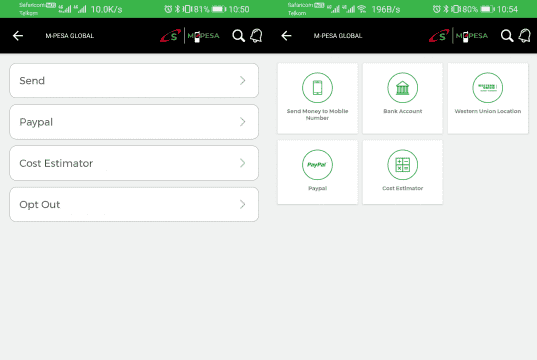This screenshot has width=537, height=360.
Task: Tap 'Cost Estimator' label under calculator tile
Action: (402, 188)
